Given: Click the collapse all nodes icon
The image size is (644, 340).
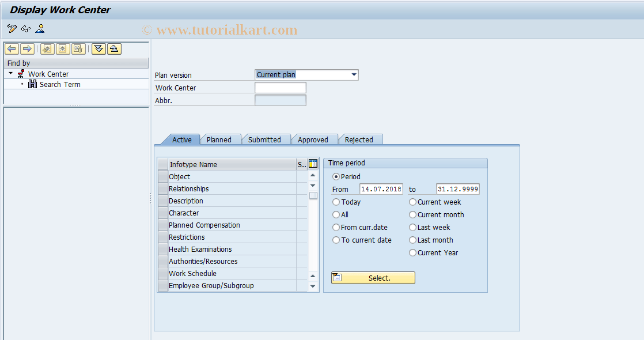Looking at the screenshot, I should pos(114,49).
